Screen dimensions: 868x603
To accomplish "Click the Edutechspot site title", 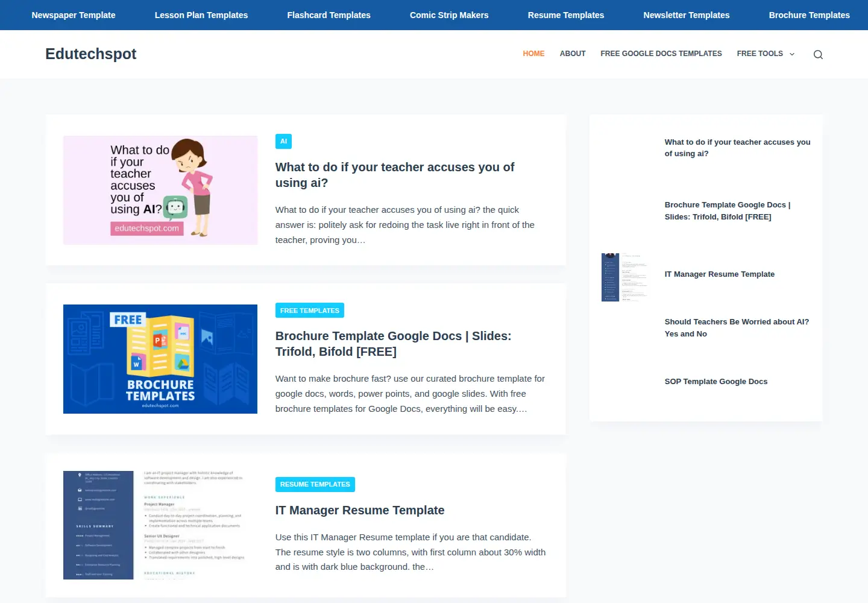I will click(91, 54).
